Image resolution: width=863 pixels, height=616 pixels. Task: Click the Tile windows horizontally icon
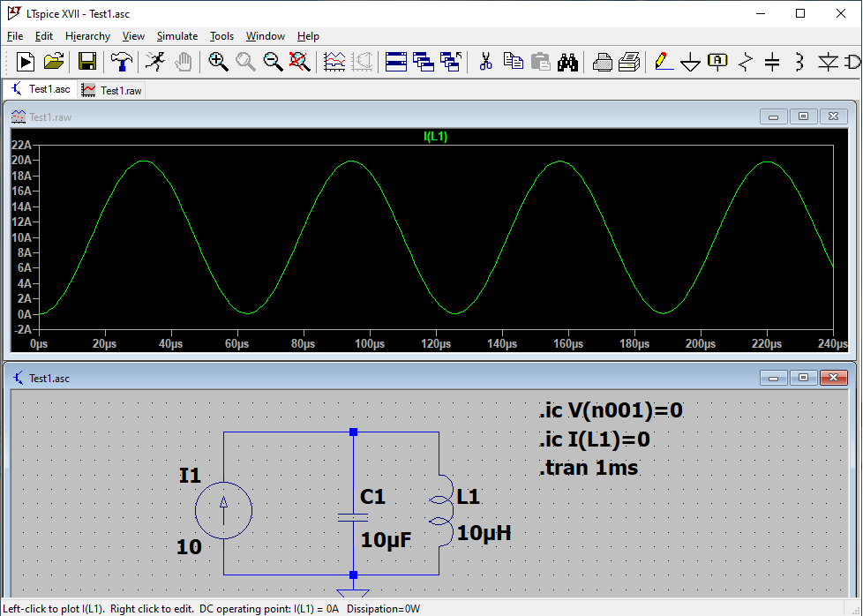pyautogui.click(x=396, y=62)
